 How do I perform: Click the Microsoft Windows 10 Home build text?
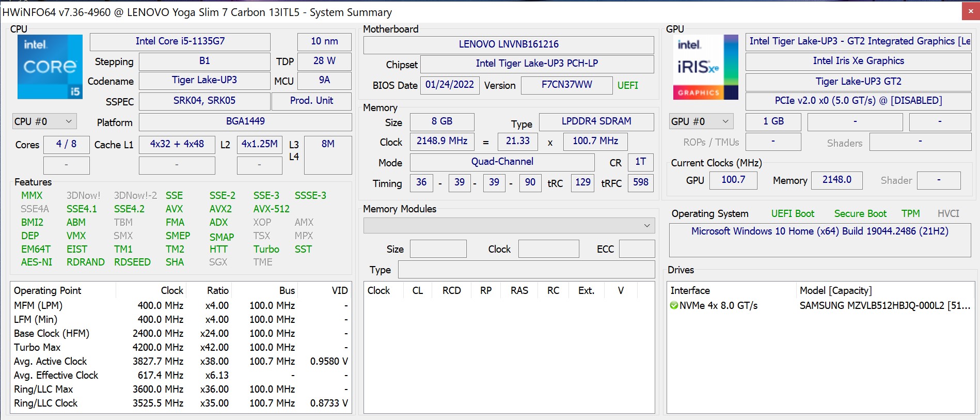coord(820,231)
